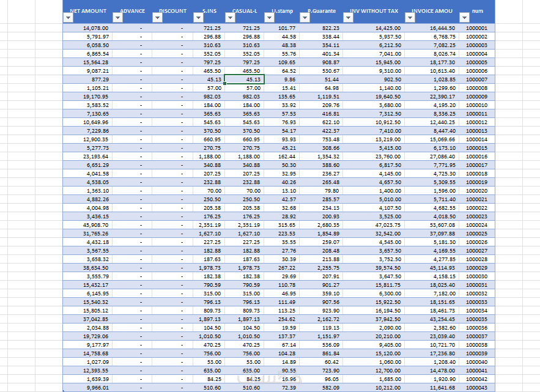Select net amount cell 14,078.00
This screenshot has width=540, height=392.
pos(88,28)
